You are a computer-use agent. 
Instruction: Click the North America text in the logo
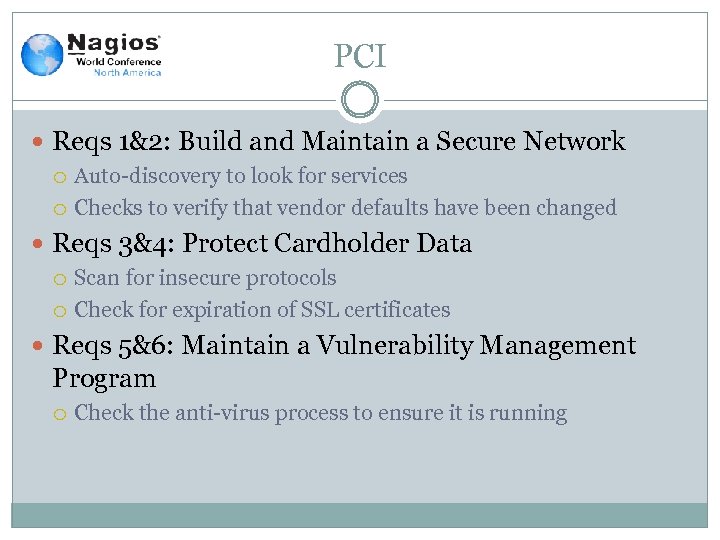point(127,72)
